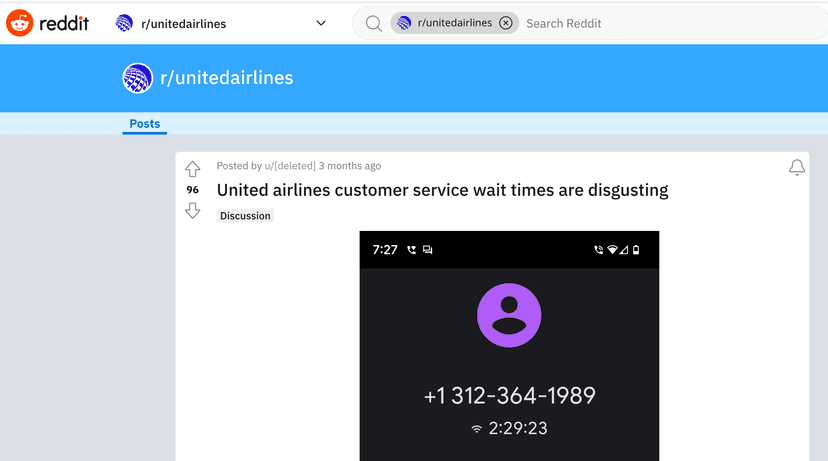The image size is (828, 461).
Task: Open the phone call screenshot image
Action: pos(509,345)
